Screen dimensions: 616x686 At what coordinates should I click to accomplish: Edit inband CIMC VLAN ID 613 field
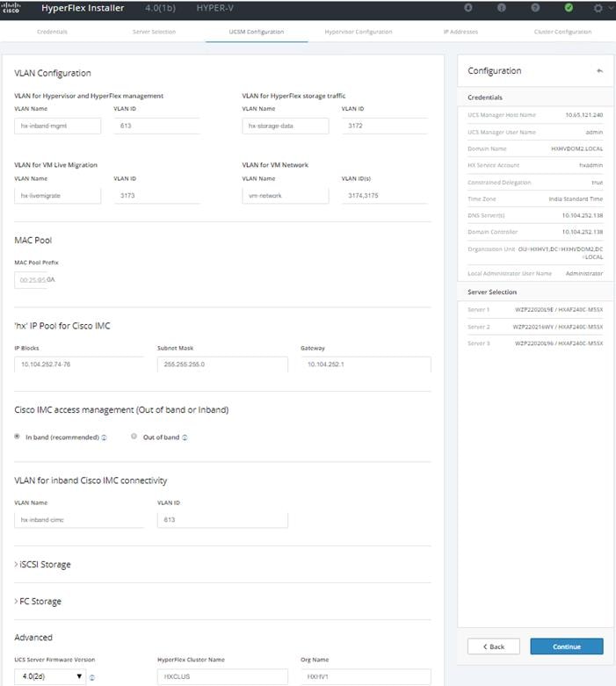(x=222, y=520)
